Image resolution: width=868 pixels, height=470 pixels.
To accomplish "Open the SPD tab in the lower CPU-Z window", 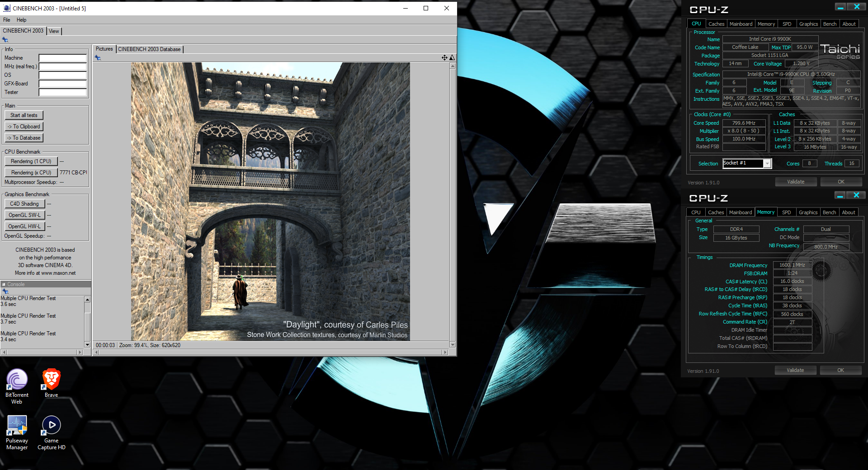I will (x=787, y=212).
